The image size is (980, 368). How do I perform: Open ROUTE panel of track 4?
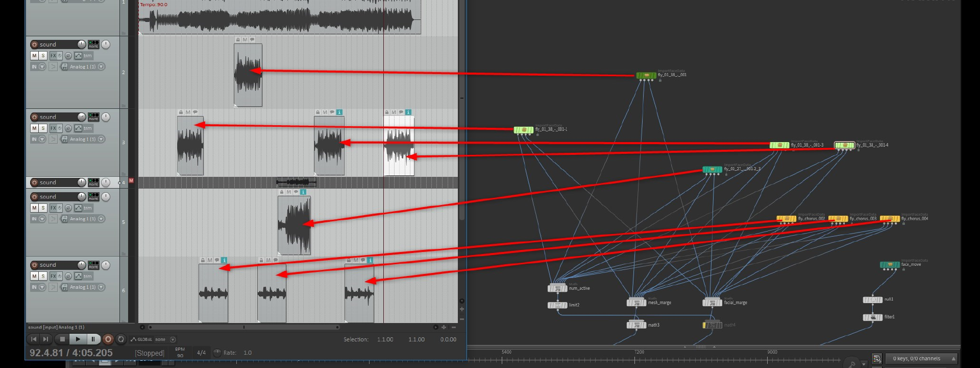point(94,182)
